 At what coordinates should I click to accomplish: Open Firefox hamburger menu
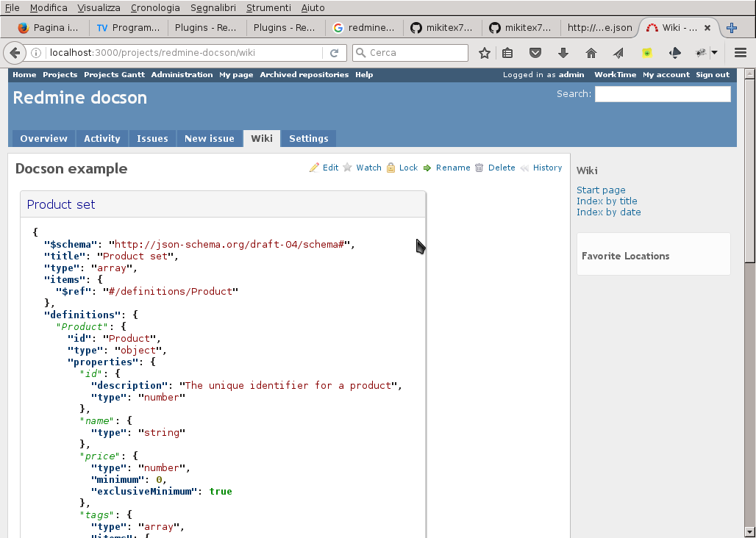click(x=741, y=53)
